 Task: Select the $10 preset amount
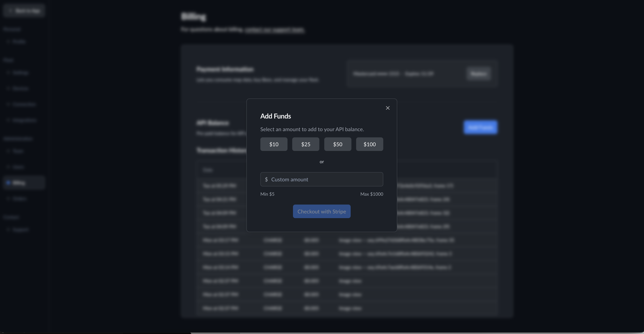coord(274,144)
